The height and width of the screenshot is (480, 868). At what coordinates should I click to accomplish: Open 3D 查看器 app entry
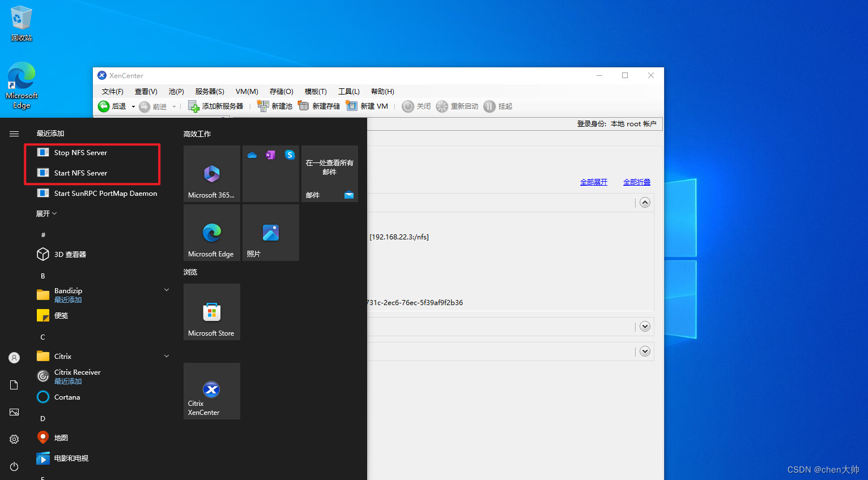coord(102,255)
